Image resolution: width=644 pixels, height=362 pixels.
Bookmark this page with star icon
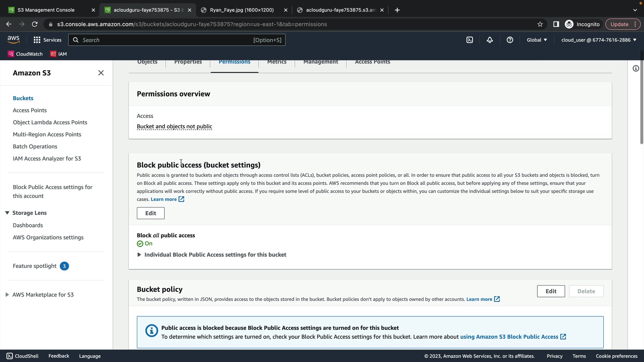click(x=540, y=24)
